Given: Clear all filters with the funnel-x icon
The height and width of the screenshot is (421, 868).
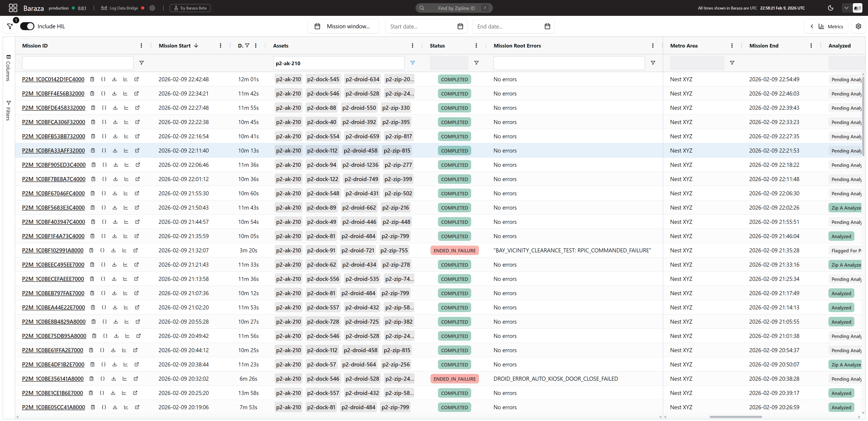Looking at the screenshot, I should pyautogui.click(x=10, y=26).
